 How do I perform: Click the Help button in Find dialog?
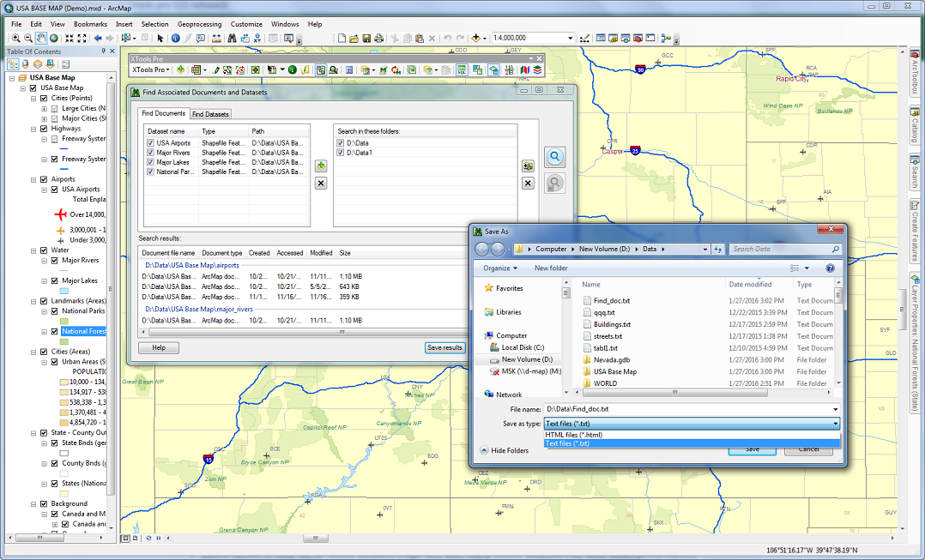pyautogui.click(x=159, y=348)
